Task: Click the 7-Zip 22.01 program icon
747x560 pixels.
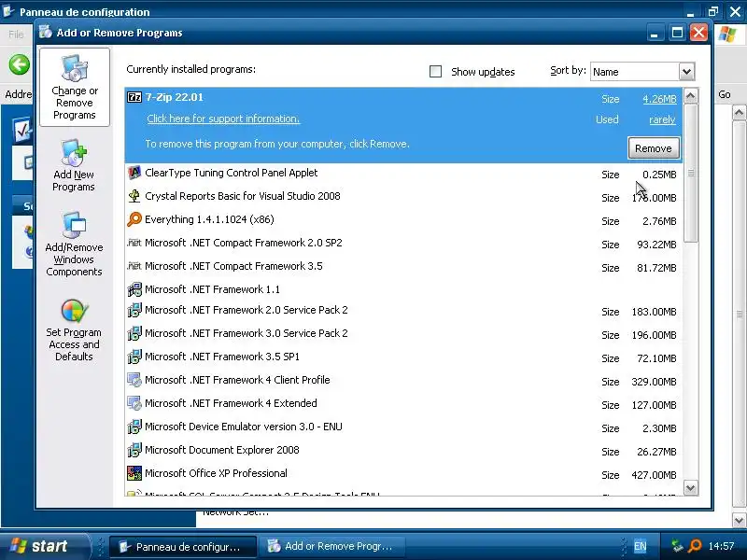Action: 134,98
